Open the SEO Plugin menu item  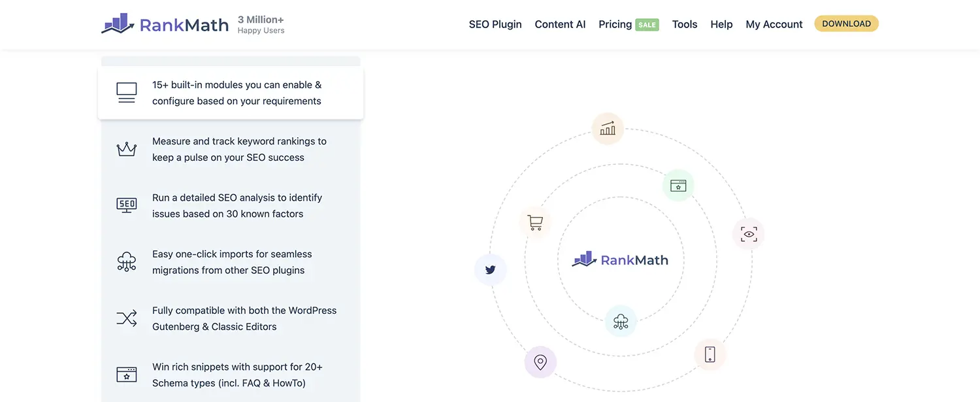495,24
